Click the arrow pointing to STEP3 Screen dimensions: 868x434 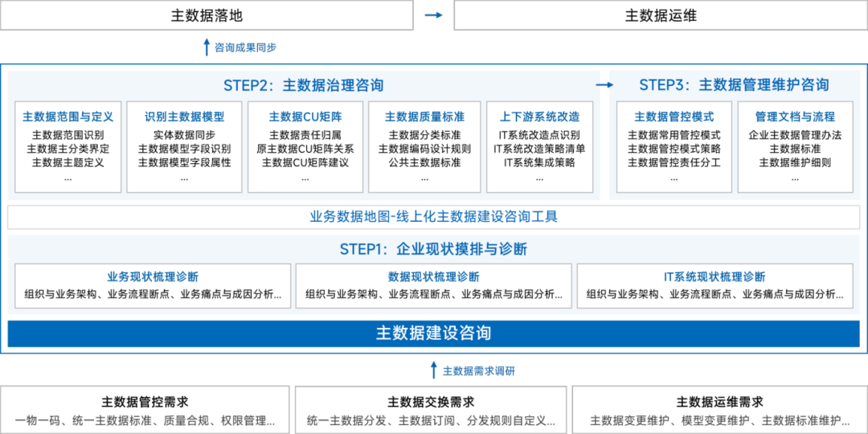pyautogui.click(x=604, y=84)
